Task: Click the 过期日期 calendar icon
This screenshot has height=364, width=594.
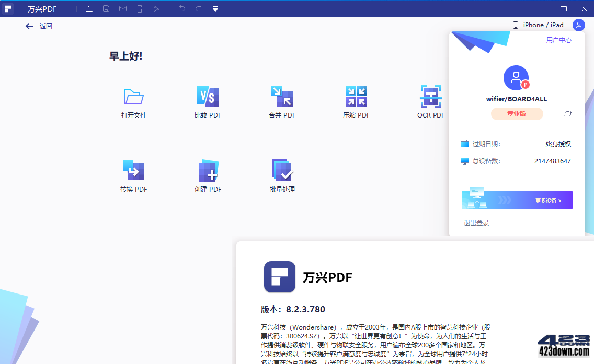Action: pos(465,144)
